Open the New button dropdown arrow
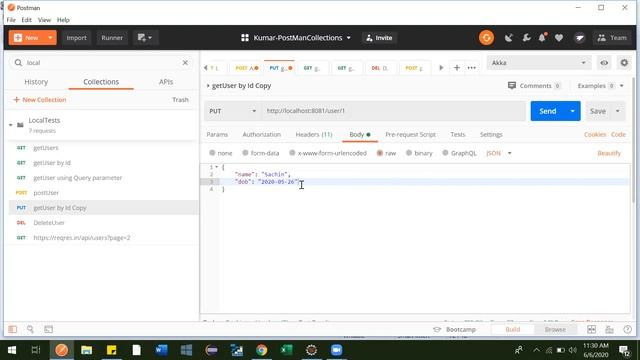The height and width of the screenshot is (360, 640). coord(50,38)
